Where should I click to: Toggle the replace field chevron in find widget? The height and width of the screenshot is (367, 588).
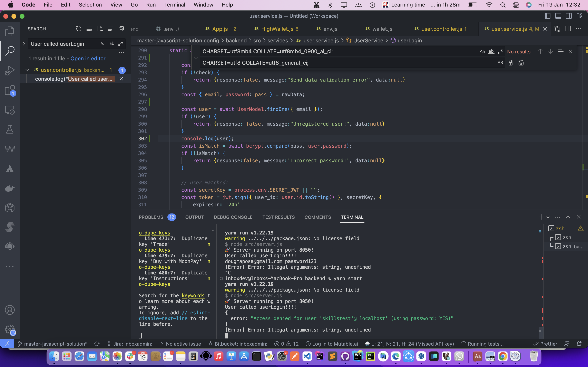click(196, 57)
